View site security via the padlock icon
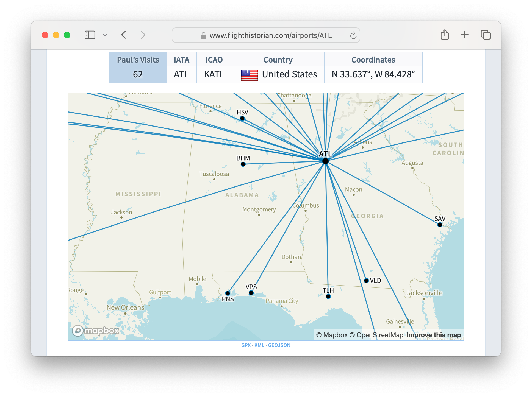The image size is (532, 397). pos(203,35)
